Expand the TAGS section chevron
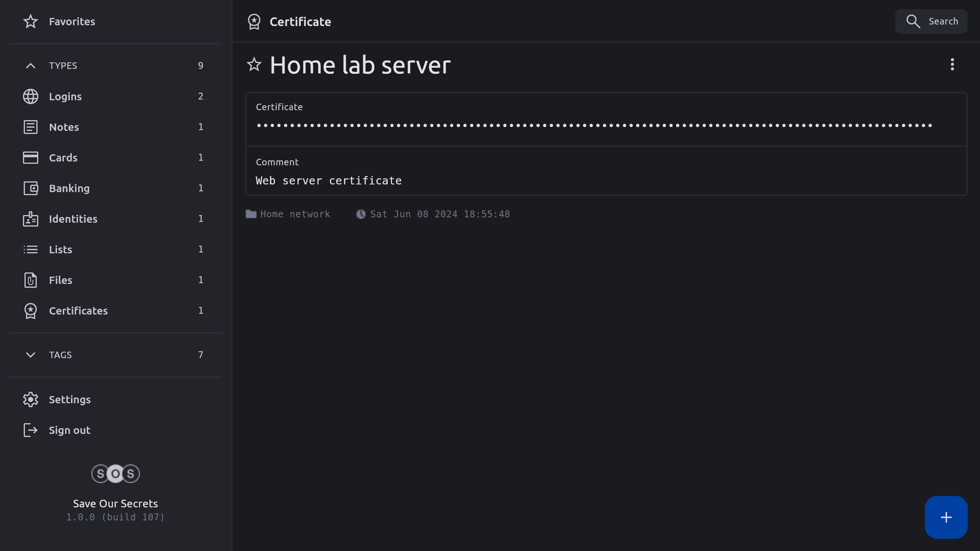Image resolution: width=980 pixels, height=551 pixels. click(x=31, y=355)
